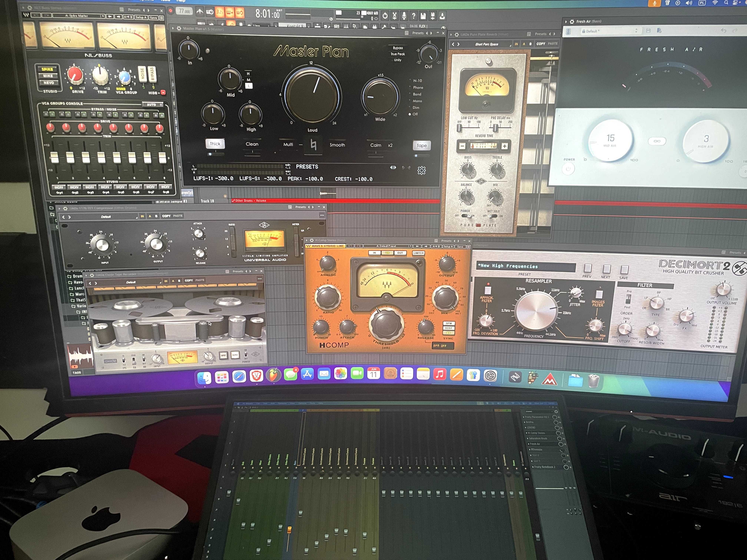The image size is (747, 560).
Task: Click the Fresh Air link icon between knobs
Action: (657, 141)
